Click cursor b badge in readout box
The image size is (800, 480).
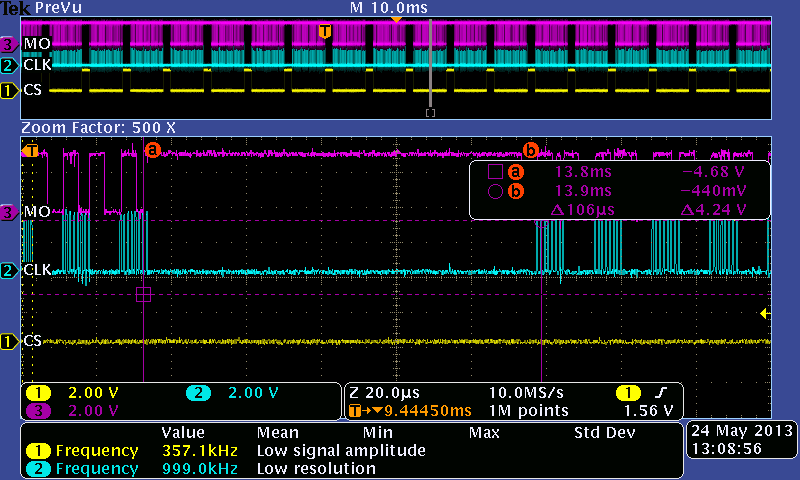[516, 191]
